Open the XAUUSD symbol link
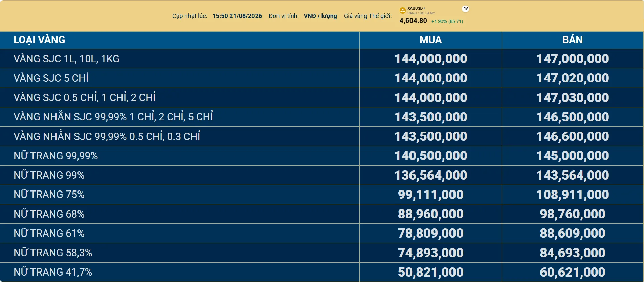This screenshot has height=282, width=644. 415,8
